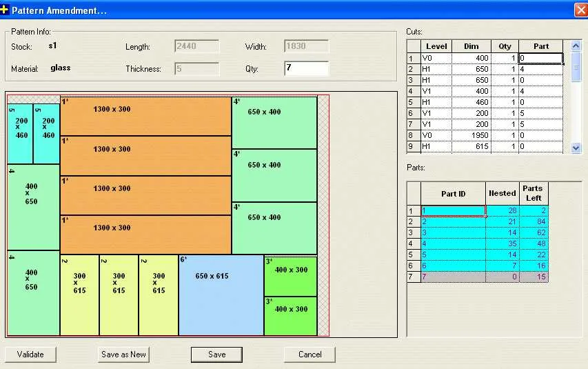Select the bottom orange 1300 x 300 panel
The height and width of the screenshot is (369, 588).
[x=145, y=235]
